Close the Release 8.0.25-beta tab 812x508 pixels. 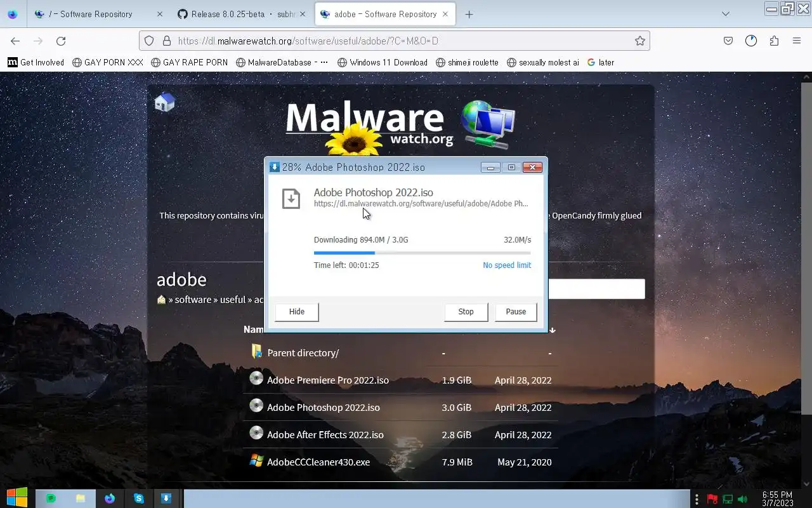[x=302, y=14]
